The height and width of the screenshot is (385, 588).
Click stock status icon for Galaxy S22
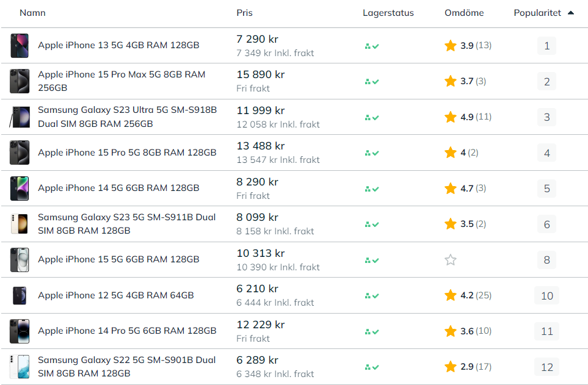pyautogui.click(x=372, y=367)
